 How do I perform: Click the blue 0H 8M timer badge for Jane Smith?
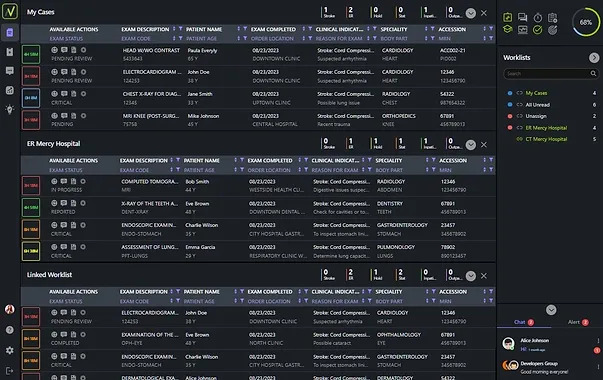pyautogui.click(x=31, y=98)
